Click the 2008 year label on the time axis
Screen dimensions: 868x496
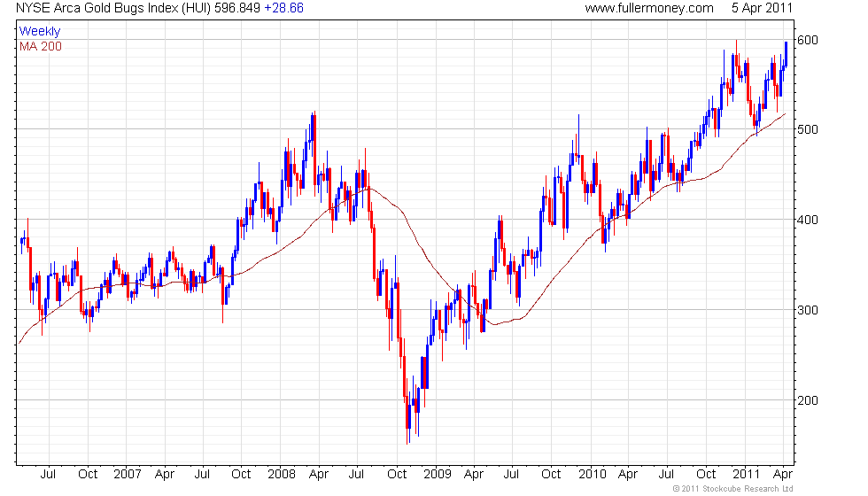point(282,474)
